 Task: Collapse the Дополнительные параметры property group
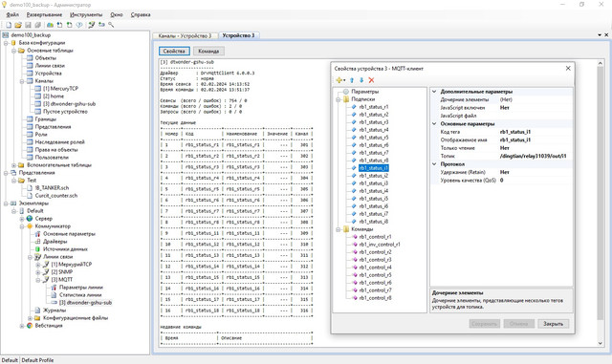pyautogui.click(x=434, y=92)
